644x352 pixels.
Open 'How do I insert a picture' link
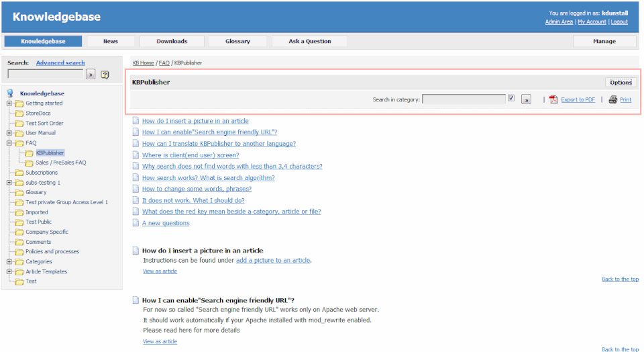point(195,121)
